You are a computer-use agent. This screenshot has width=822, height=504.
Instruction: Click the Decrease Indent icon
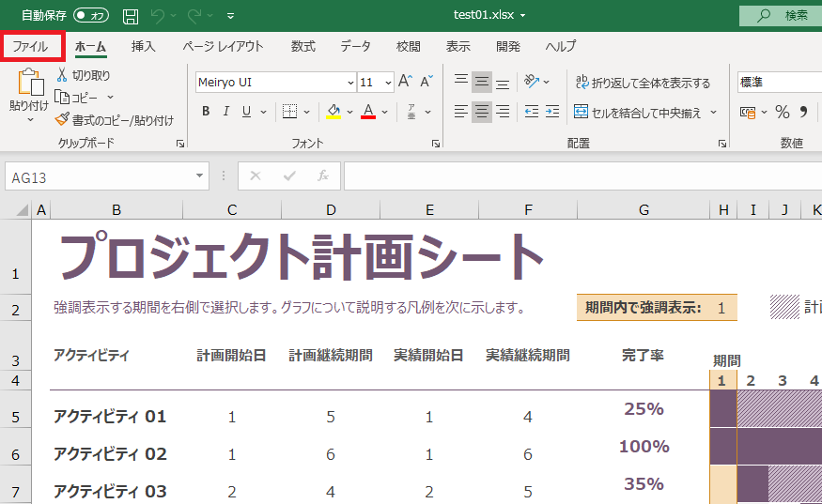pos(532,112)
